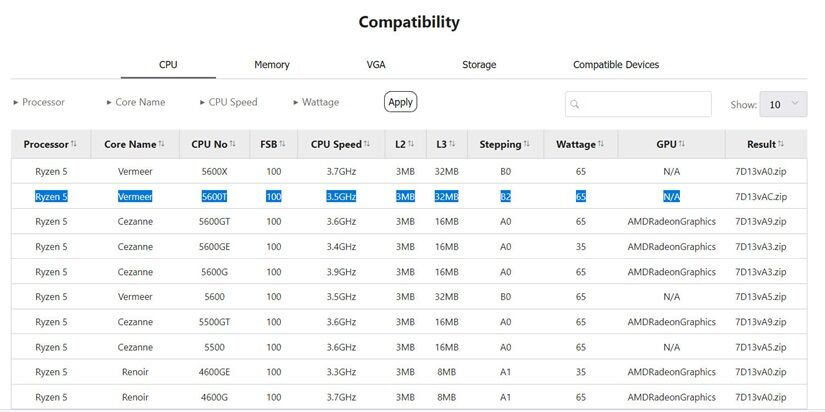Click the Core Name sort arrows
825x412 pixels.
point(162,144)
